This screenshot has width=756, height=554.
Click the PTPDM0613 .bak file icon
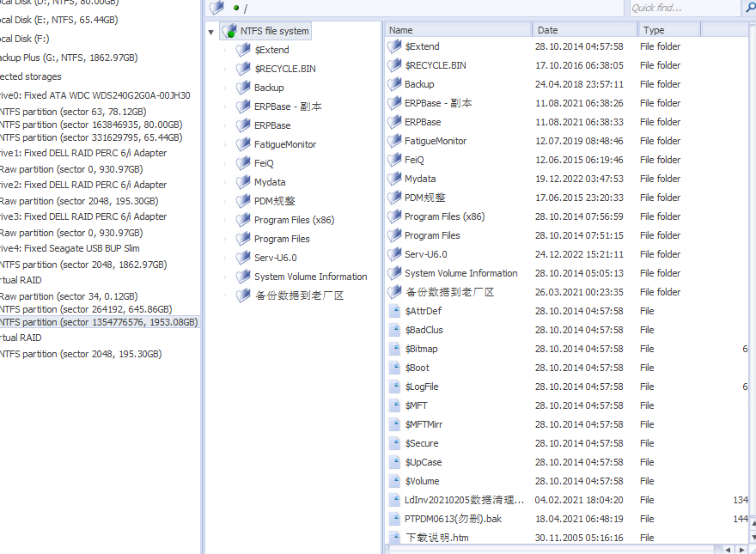(394, 519)
